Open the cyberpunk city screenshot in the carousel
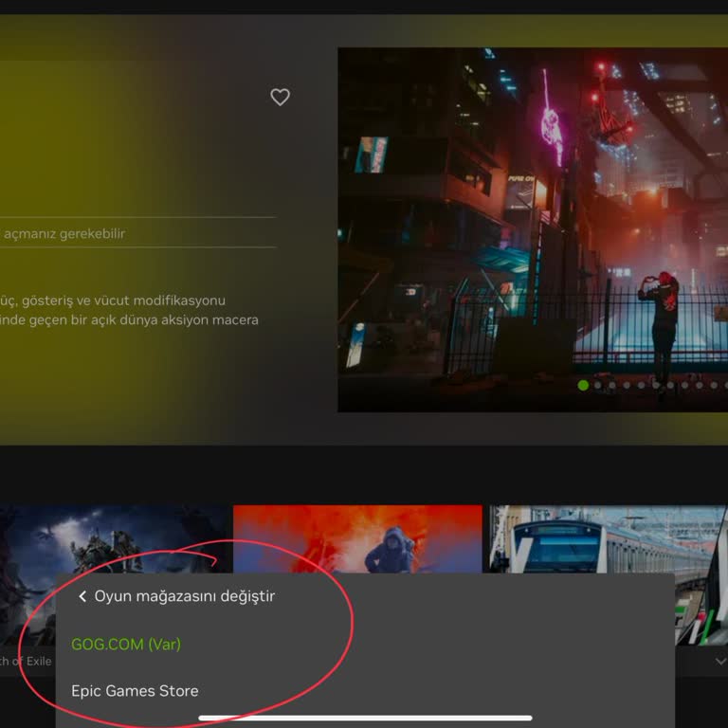This screenshot has height=728, width=728. click(533, 229)
